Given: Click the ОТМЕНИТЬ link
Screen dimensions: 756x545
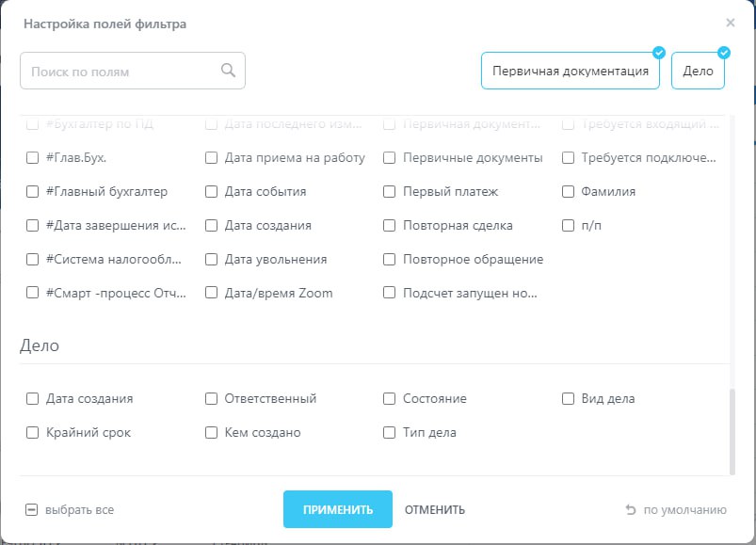Looking at the screenshot, I should point(435,510).
